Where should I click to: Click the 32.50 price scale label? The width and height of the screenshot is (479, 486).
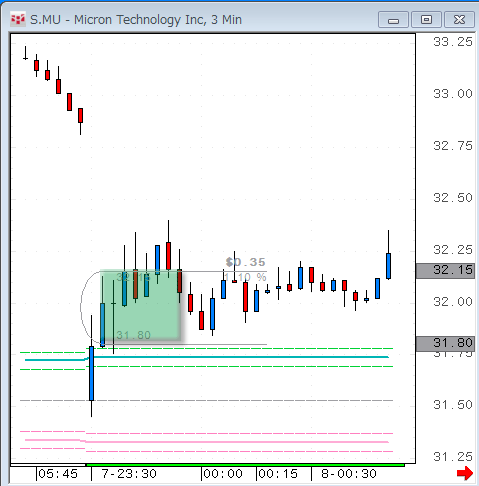pyautogui.click(x=453, y=198)
